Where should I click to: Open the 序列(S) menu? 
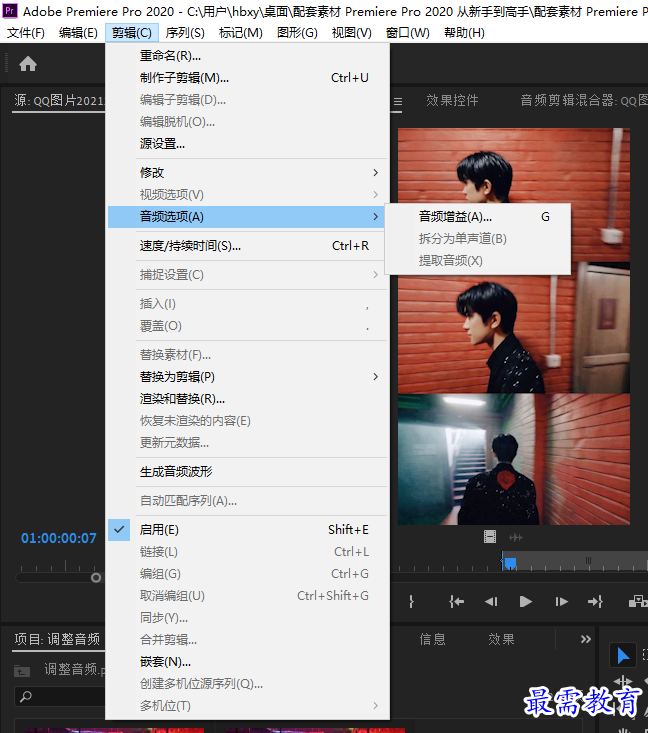tap(185, 33)
